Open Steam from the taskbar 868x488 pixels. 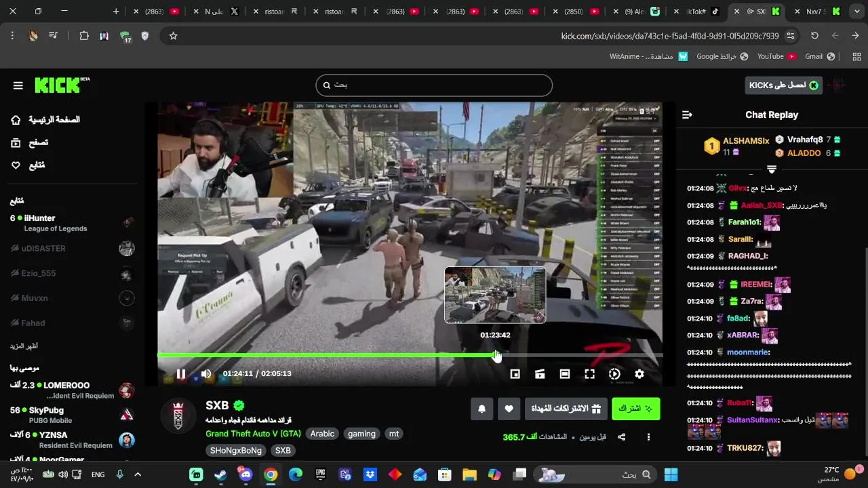click(221, 474)
